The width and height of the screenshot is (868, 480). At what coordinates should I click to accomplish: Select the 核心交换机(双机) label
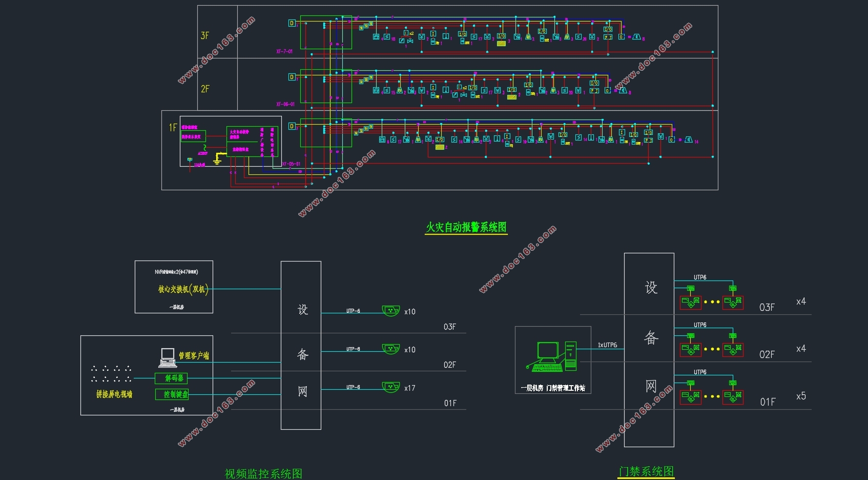(x=183, y=289)
